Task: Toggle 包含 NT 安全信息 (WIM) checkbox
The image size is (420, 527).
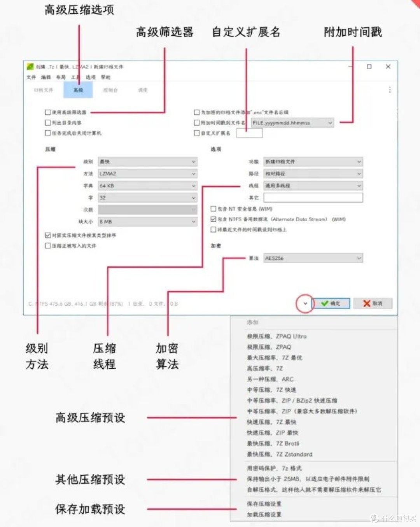Action: click(x=213, y=209)
